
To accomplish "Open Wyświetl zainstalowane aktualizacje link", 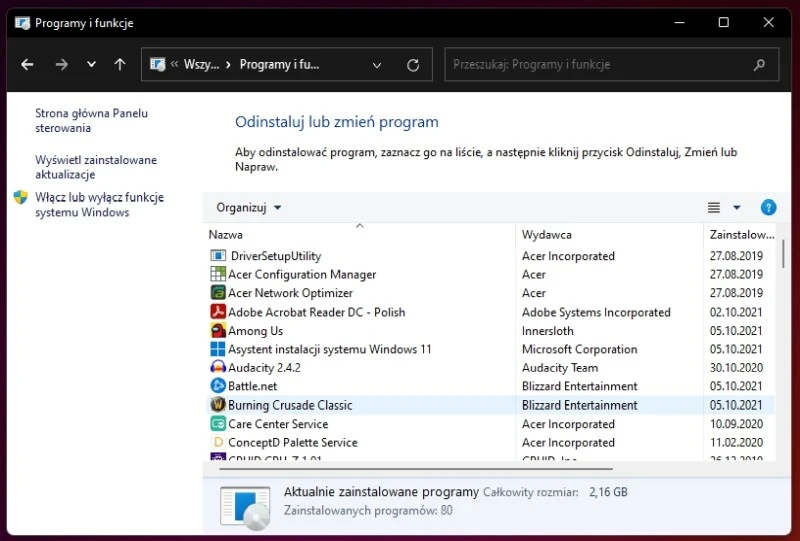I will tap(96, 167).
